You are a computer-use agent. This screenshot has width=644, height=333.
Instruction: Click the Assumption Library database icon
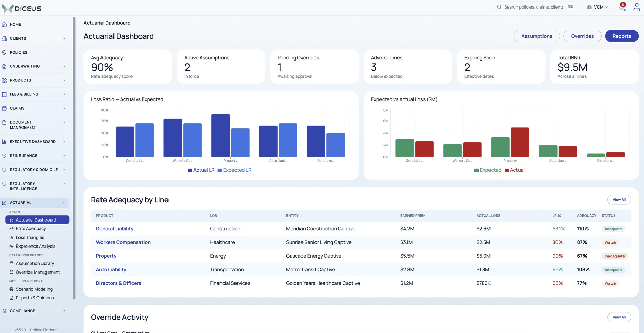(x=11, y=263)
